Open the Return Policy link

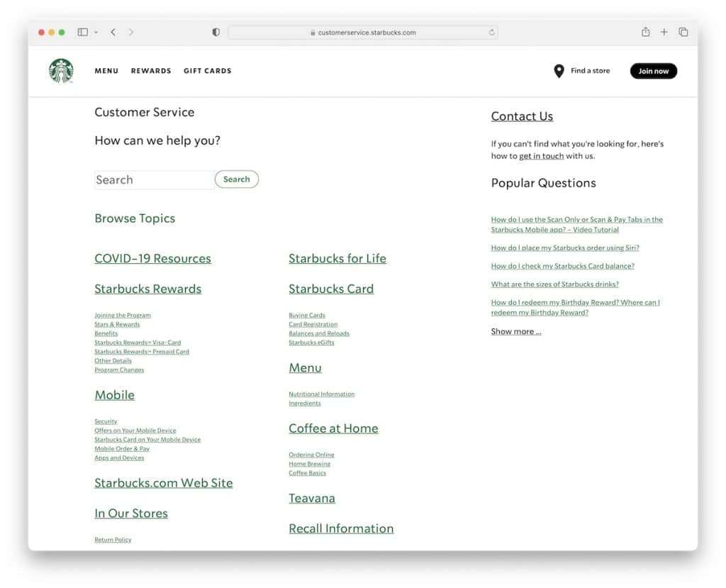[113, 540]
